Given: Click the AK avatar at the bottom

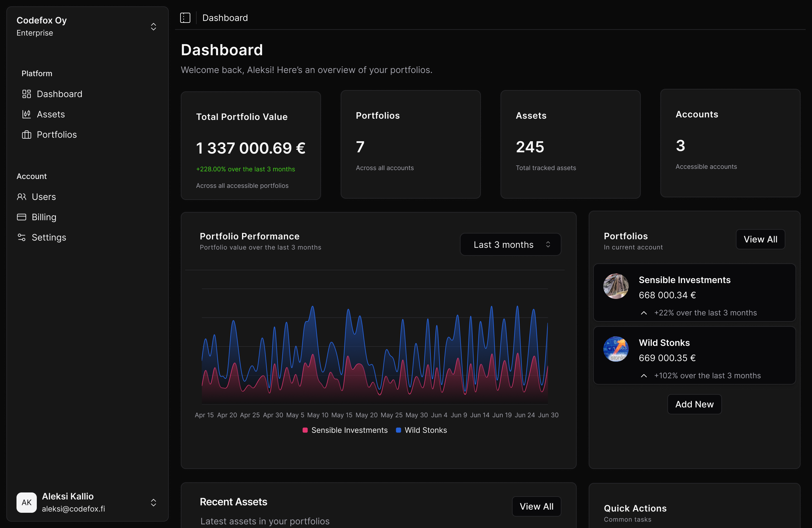Looking at the screenshot, I should tap(26, 502).
